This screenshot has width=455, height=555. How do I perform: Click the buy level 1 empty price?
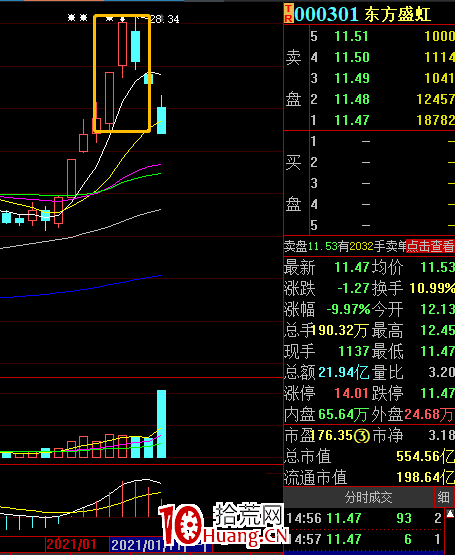[366, 142]
